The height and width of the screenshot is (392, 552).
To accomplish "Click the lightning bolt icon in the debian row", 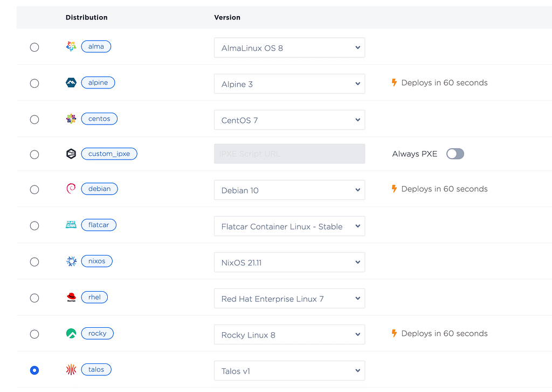I will 394,189.
